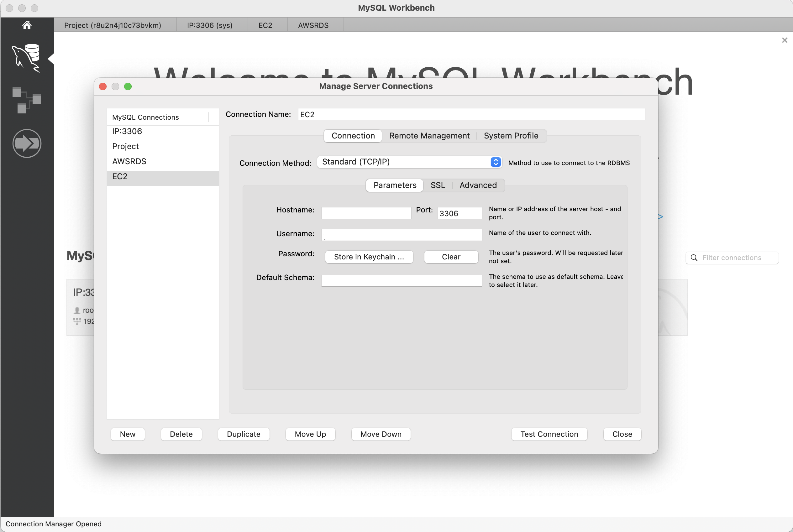Image resolution: width=793 pixels, height=532 pixels.
Task: Click the New connection button
Action: (128, 434)
